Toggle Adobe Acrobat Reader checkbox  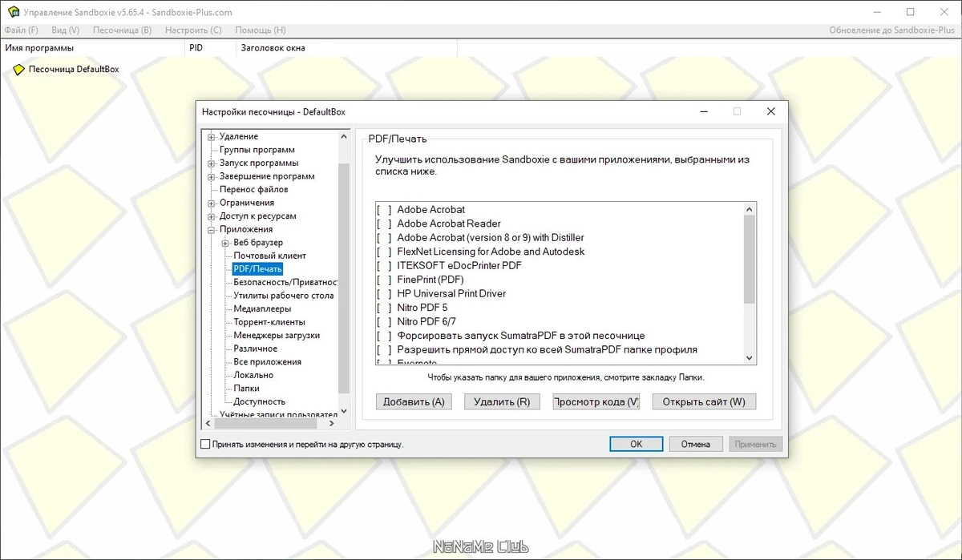click(x=384, y=224)
